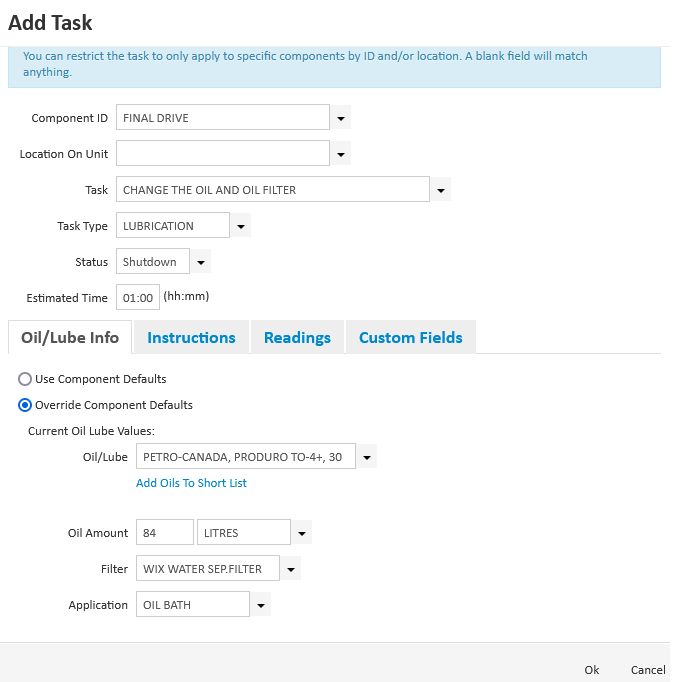
Task: Click the Oil Amount number field
Action: coord(164,533)
